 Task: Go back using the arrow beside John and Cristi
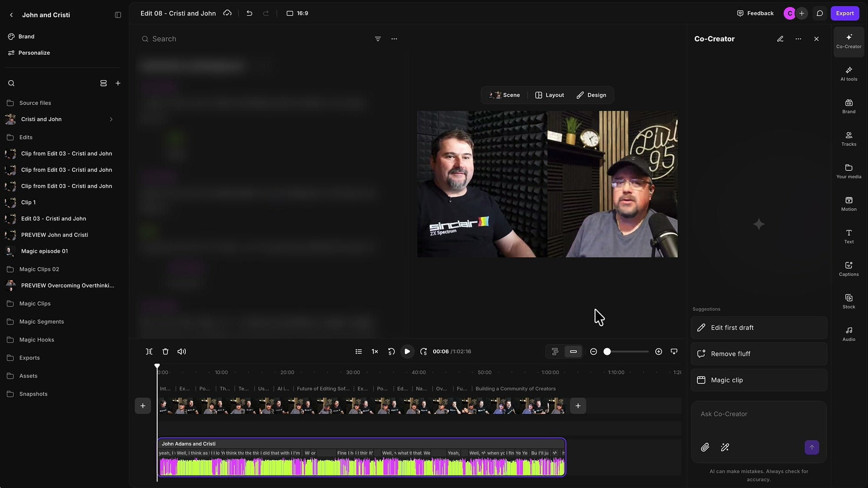coord(11,15)
